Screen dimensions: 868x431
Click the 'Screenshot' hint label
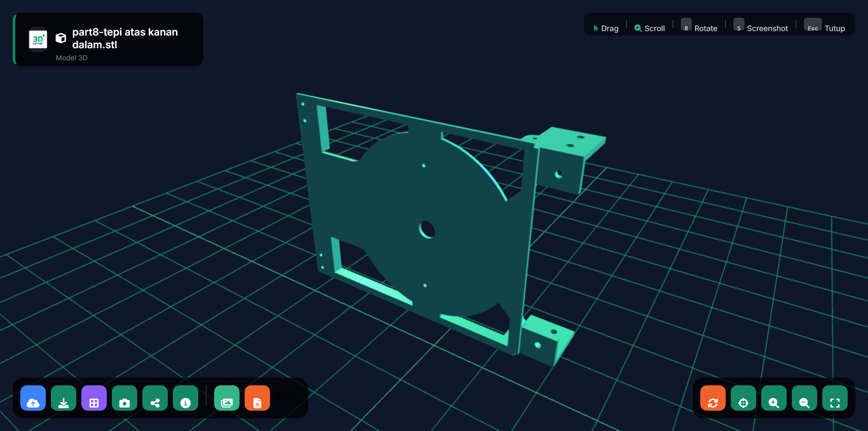[x=767, y=29]
